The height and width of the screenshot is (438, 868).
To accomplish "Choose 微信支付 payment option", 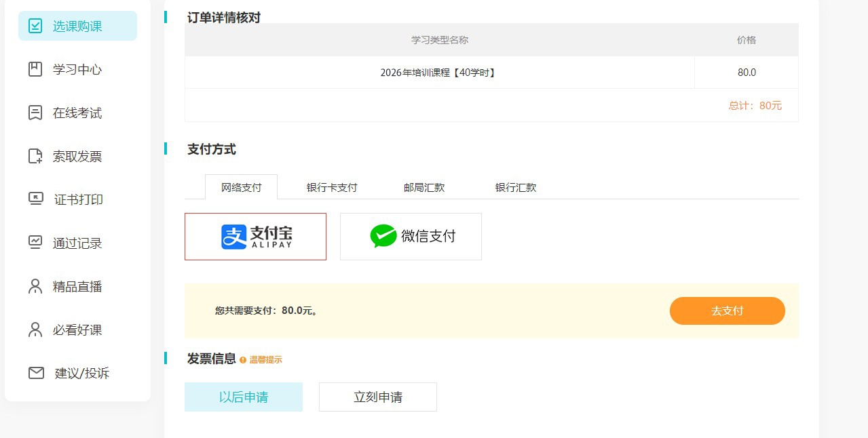I will tap(411, 237).
